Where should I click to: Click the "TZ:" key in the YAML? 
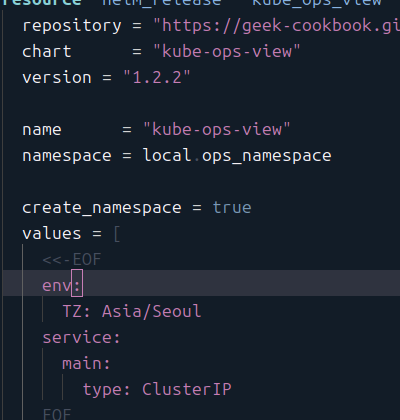pos(76,311)
